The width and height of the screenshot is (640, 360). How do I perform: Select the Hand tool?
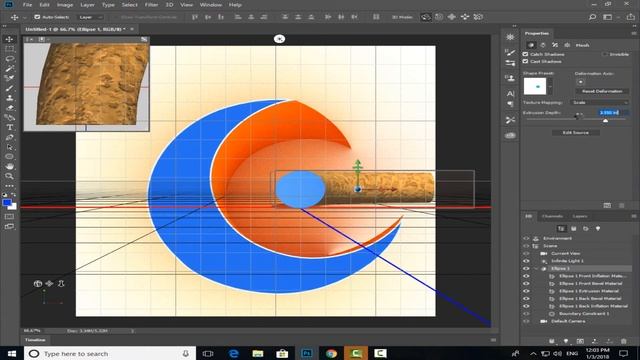tap(9, 167)
